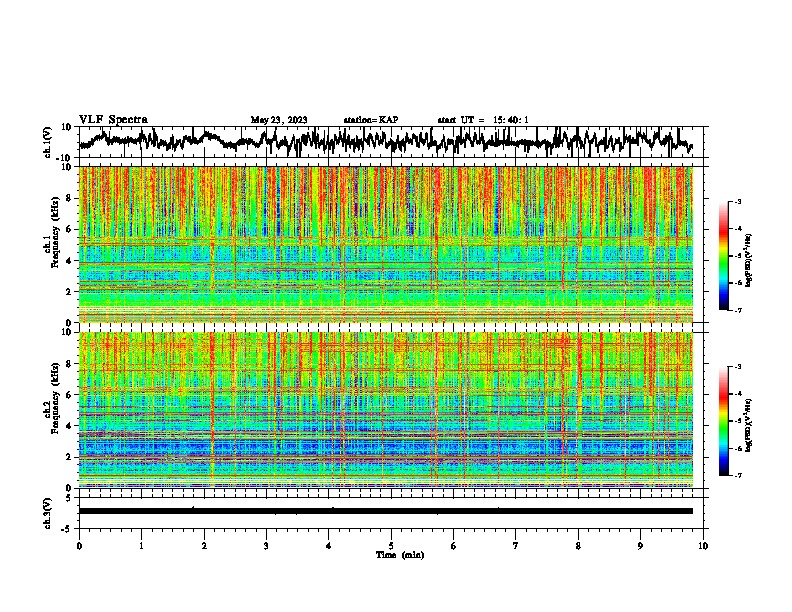
Task: Click the ch.1 "Frequency (kHz)" axis label
Action: pos(55,233)
